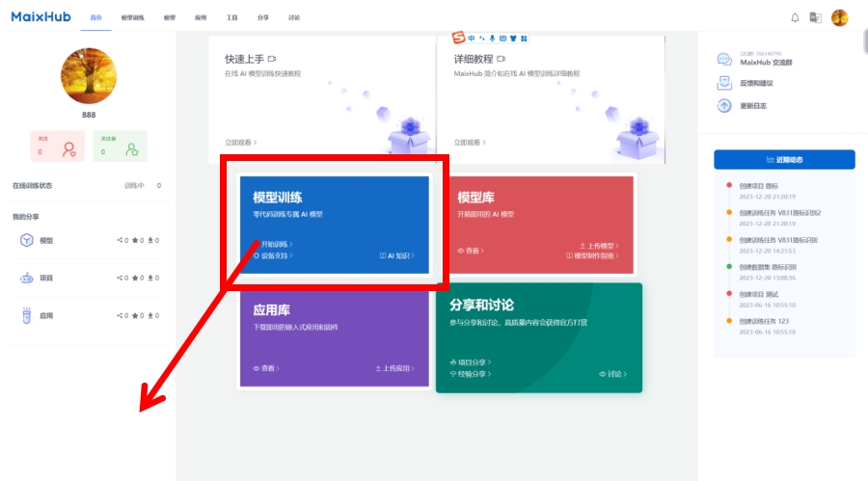This screenshot has height=481, width=868.
Task: Select the 首页 home tab
Action: pos(95,17)
